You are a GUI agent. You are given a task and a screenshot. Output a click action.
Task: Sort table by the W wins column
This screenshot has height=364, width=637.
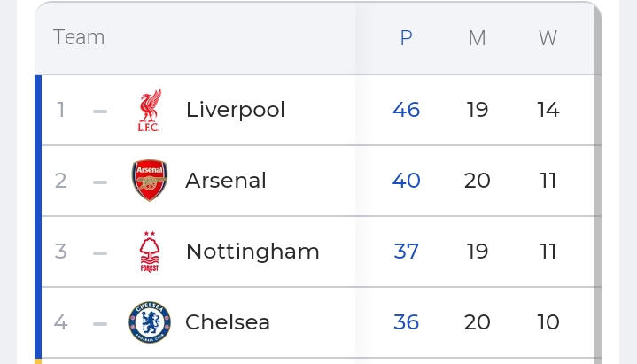[x=548, y=38]
